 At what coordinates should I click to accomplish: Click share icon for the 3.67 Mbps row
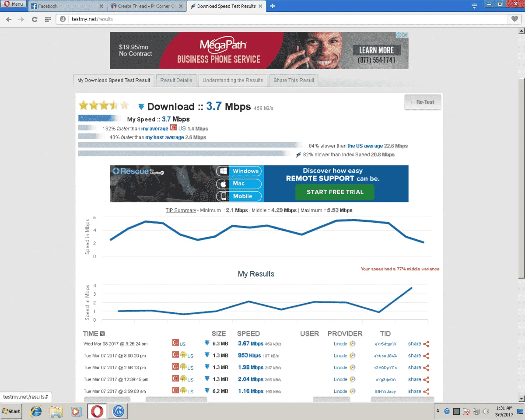(x=426, y=344)
